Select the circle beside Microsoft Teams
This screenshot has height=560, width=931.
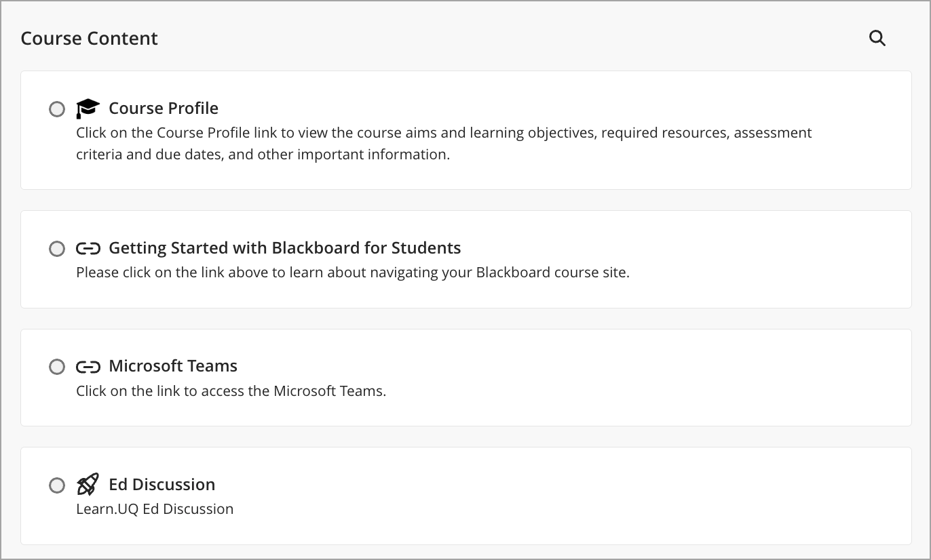click(x=57, y=366)
